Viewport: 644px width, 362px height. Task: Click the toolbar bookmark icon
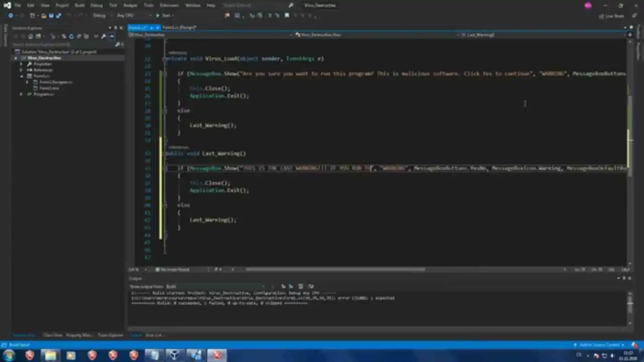[x=287, y=16]
